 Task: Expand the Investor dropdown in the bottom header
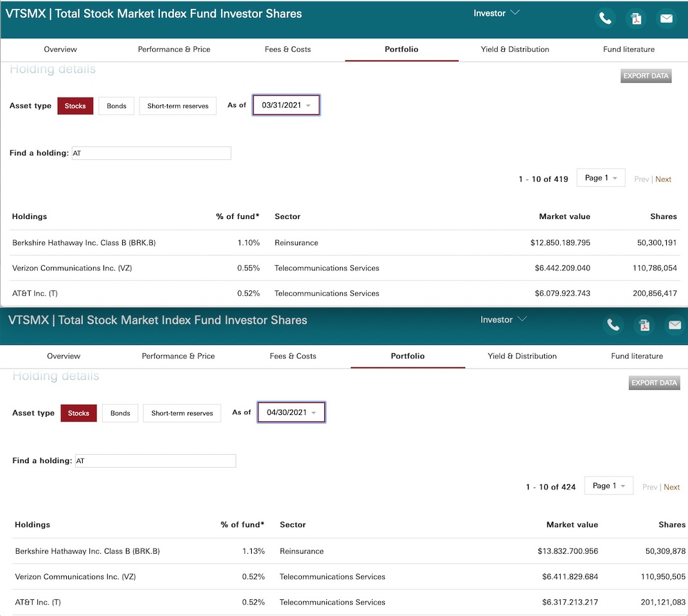(x=503, y=320)
